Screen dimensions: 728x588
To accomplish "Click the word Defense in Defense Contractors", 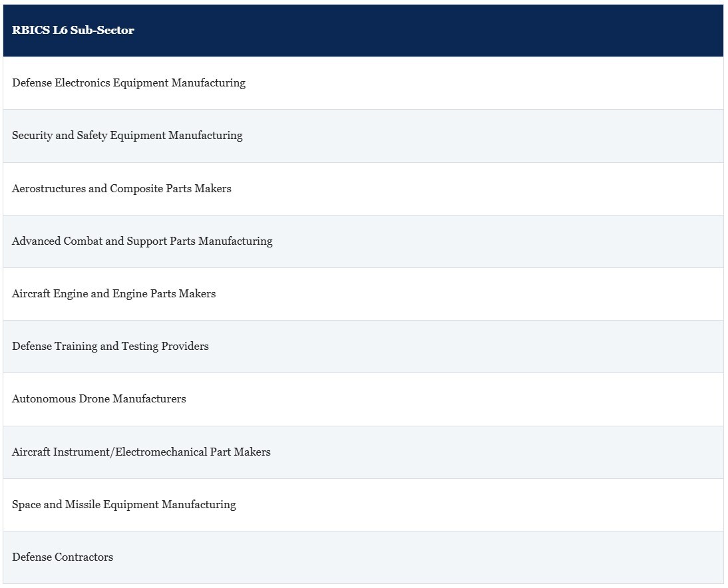I will [32, 557].
